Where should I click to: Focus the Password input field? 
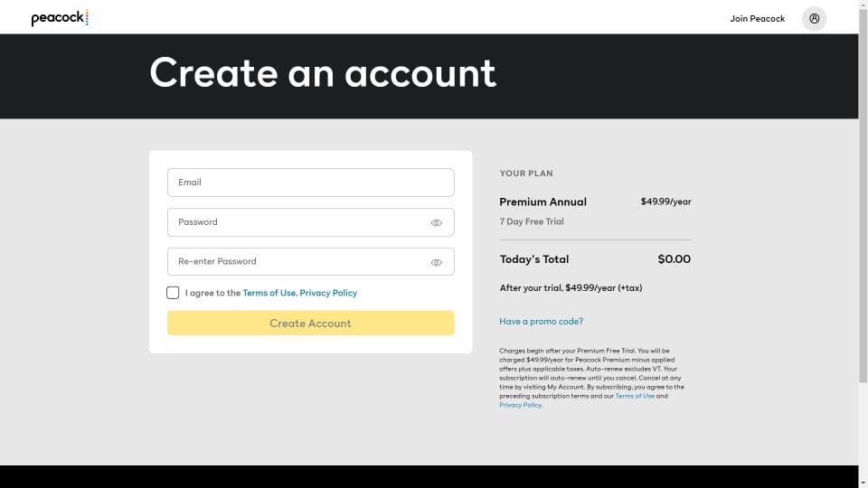click(310, 222)
